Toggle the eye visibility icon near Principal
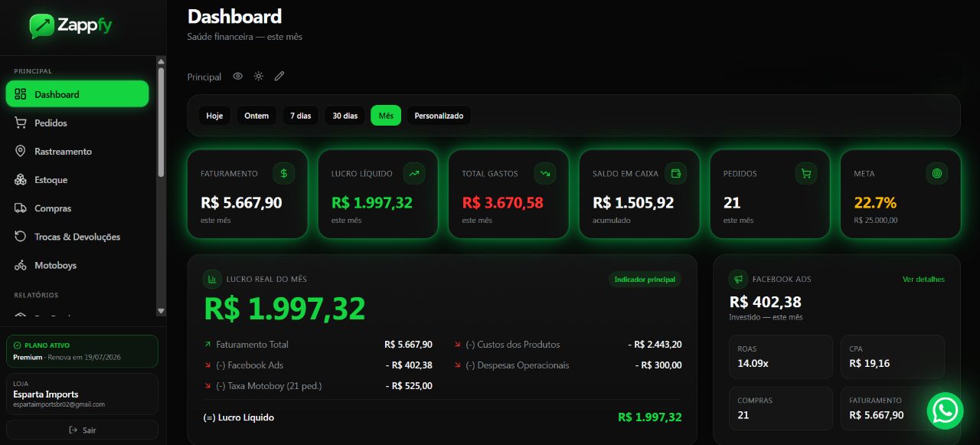 pos(238,77)
